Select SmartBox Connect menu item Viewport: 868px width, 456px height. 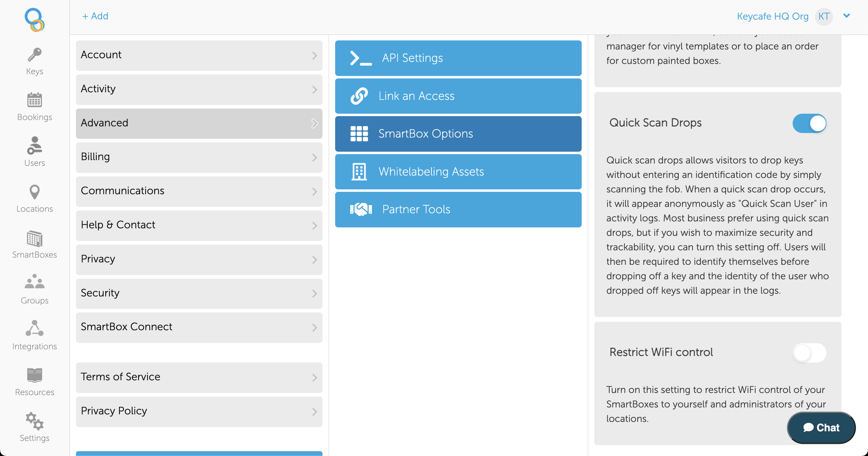click(199, 328)
